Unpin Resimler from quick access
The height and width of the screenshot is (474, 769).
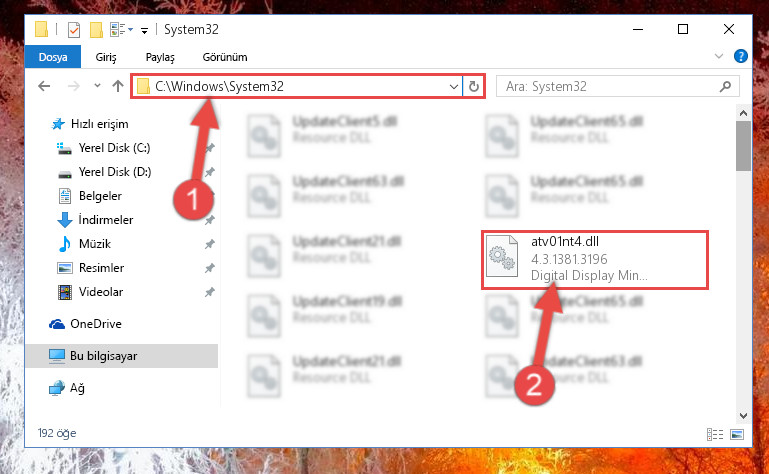click(209, 268)
